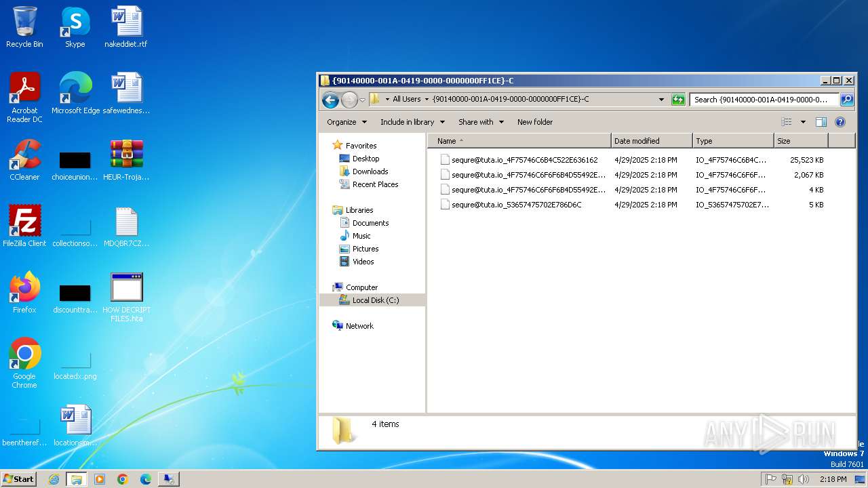The width and height of the screenshot is (868, 488).
Task: Select the locationsim... Word document
Action: [75, 425]
